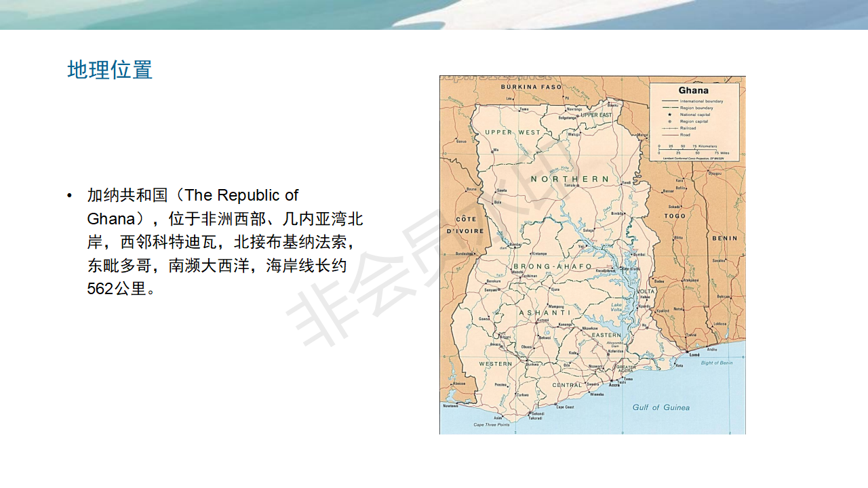Click the BRONG-AHAFO label on the map
Image resolution: width=868 pixels, height=488 pixels.
[552, 266]
